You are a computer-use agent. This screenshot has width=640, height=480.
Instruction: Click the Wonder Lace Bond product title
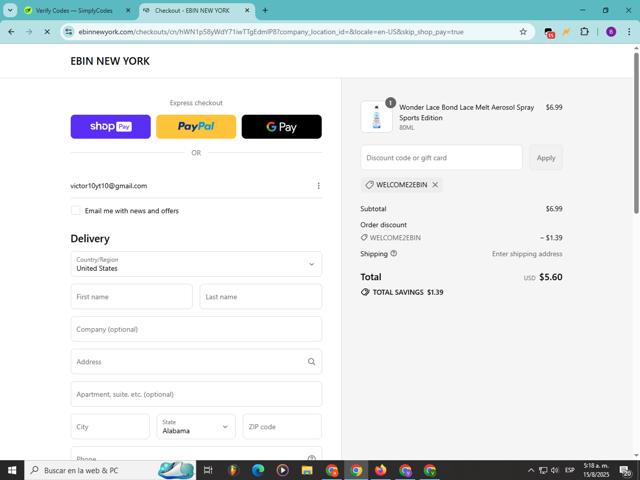click(467, 112)
